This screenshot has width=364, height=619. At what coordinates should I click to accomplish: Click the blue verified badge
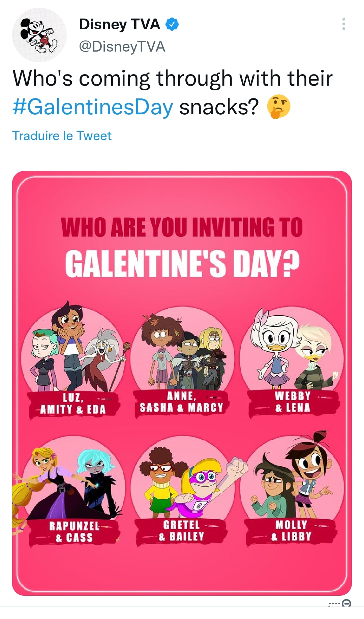point(172,24)
